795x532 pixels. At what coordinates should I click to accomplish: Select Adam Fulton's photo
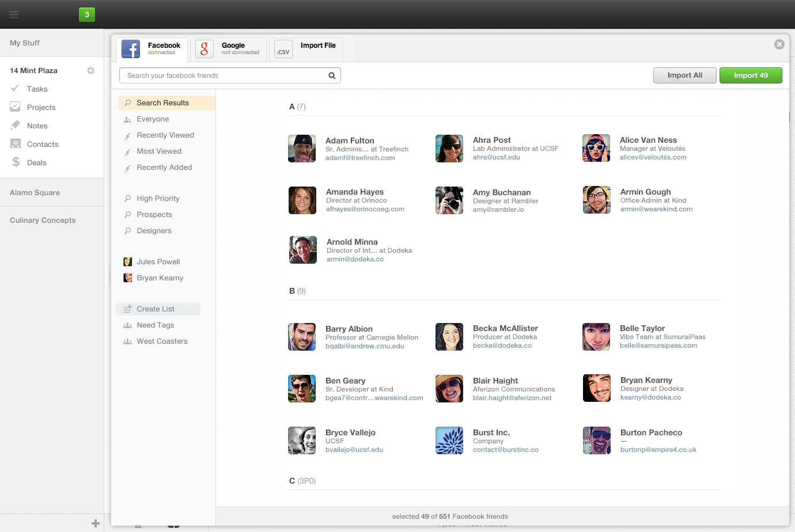tap(302, 149)
